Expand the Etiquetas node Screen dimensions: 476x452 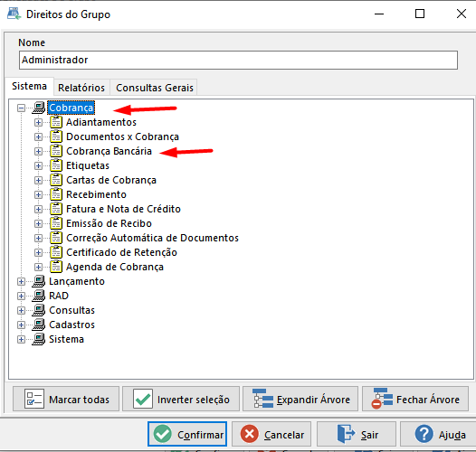38,165
